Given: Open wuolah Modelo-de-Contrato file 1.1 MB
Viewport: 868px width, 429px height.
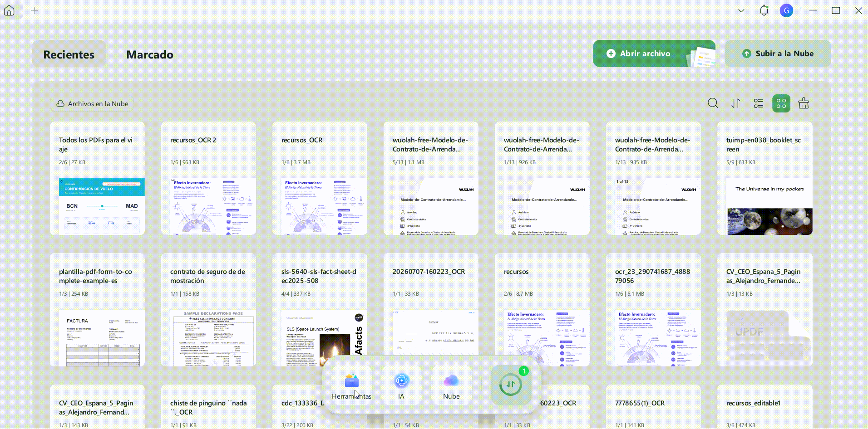Looking at the screenshot, I should (431, 178).
